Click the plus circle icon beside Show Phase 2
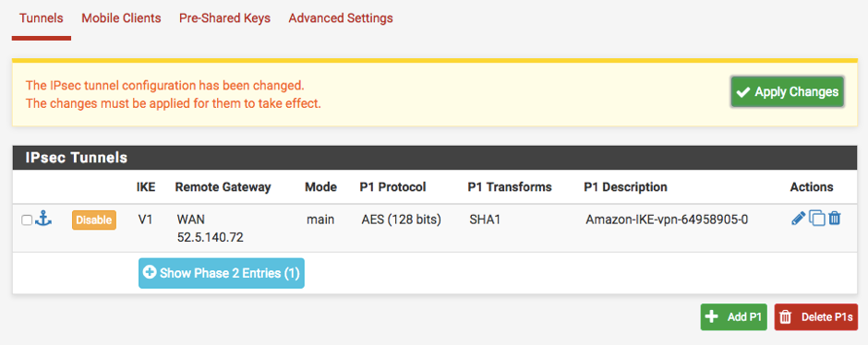The height and width of the screenshot is (345, 868). click(150, 272)
